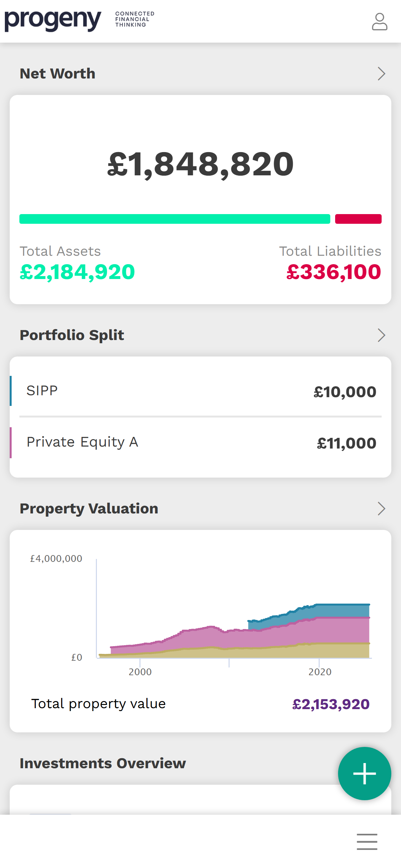Open the Investments Overview heading
The height and width of the screenshot is (868, 401).
tap(103, 763)
